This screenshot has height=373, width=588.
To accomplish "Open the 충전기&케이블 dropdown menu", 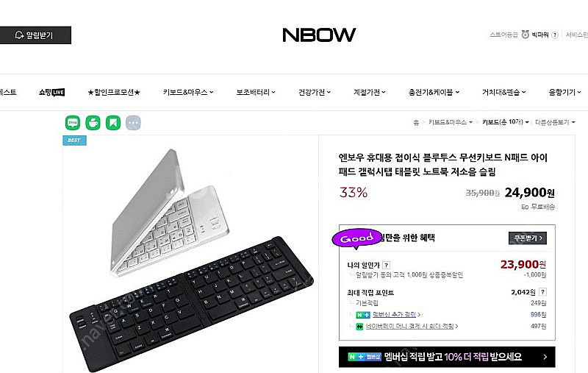I will tap(434, 92).
